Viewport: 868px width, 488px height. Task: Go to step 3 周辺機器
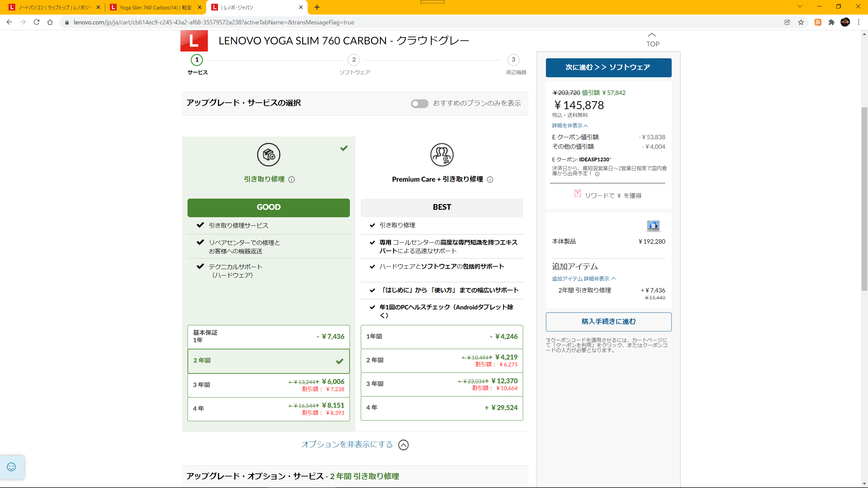click(x=515, y=65)
